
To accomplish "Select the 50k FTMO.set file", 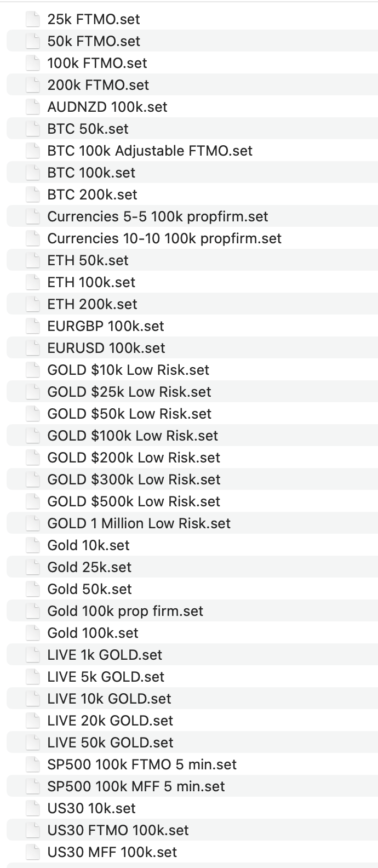I will click(x=94, y=41).
